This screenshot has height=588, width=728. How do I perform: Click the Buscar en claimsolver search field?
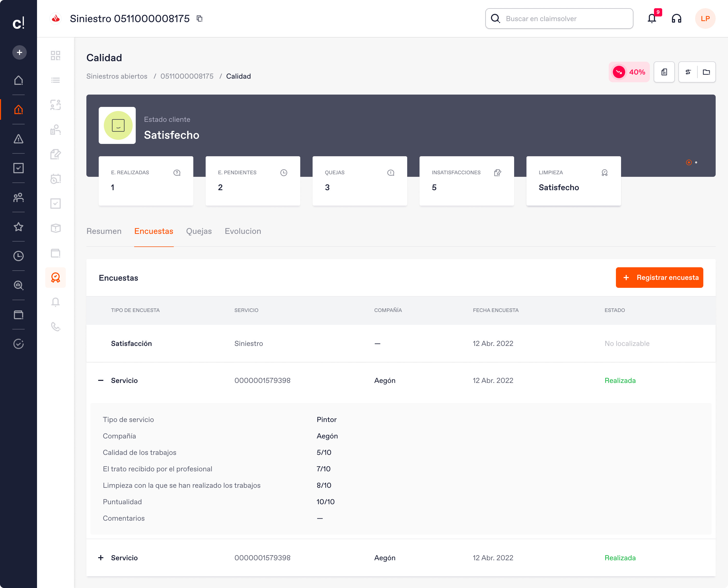pos(559,19)
